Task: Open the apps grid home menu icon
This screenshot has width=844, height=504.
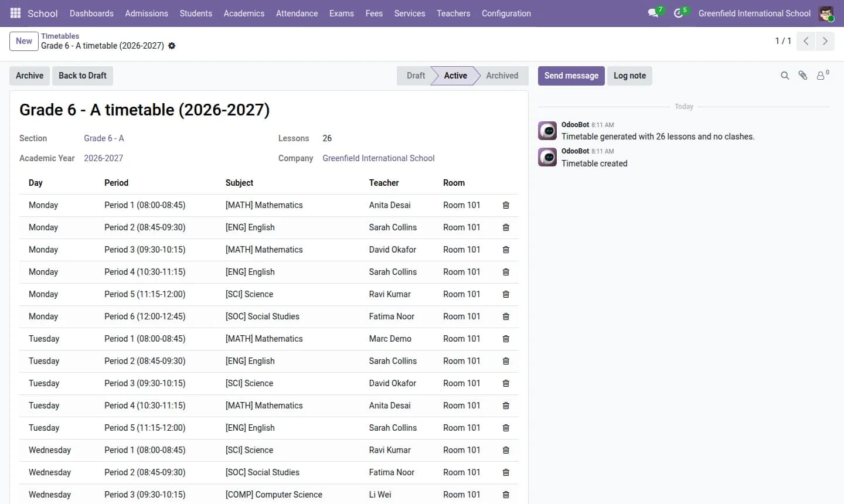Action: pyautogui.click(x=16, y=13)
